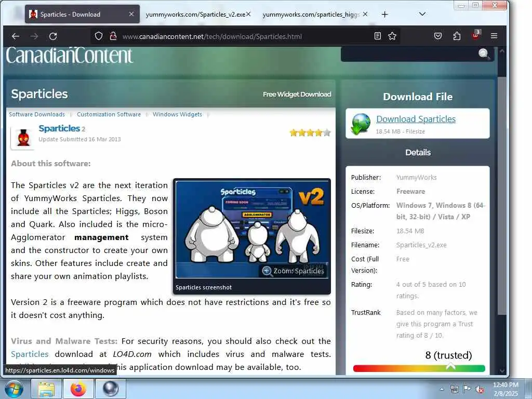The height and width of the screenshot is (399, 532).
Task: Click the insecure connection padlock icon
Action: pos(113,36)
